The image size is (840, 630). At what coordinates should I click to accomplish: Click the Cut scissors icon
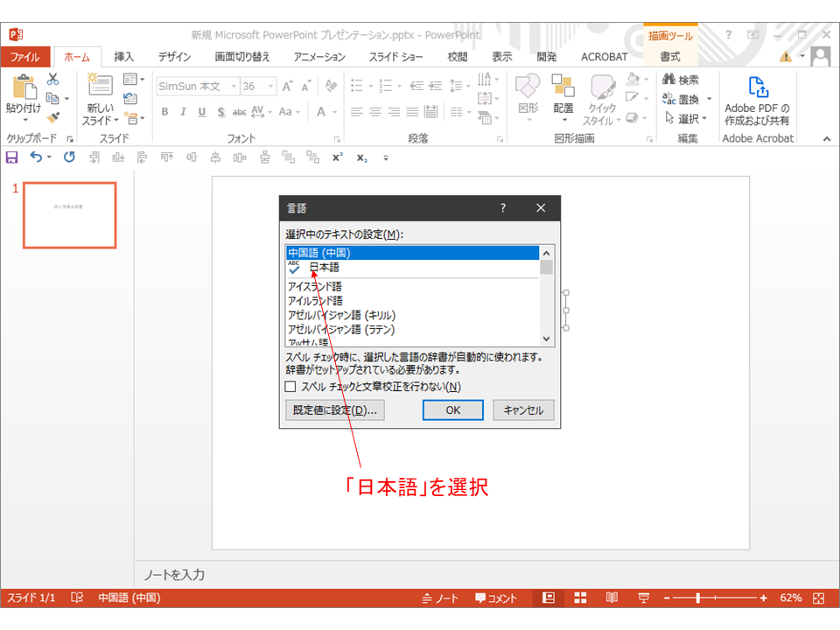coord(53,80)
